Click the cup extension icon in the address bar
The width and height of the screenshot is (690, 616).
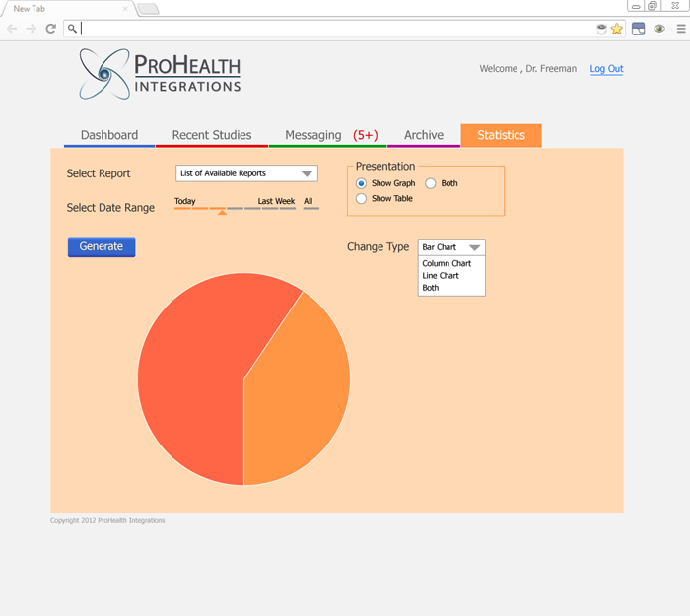pyautogui.click(x=601, y=29)
